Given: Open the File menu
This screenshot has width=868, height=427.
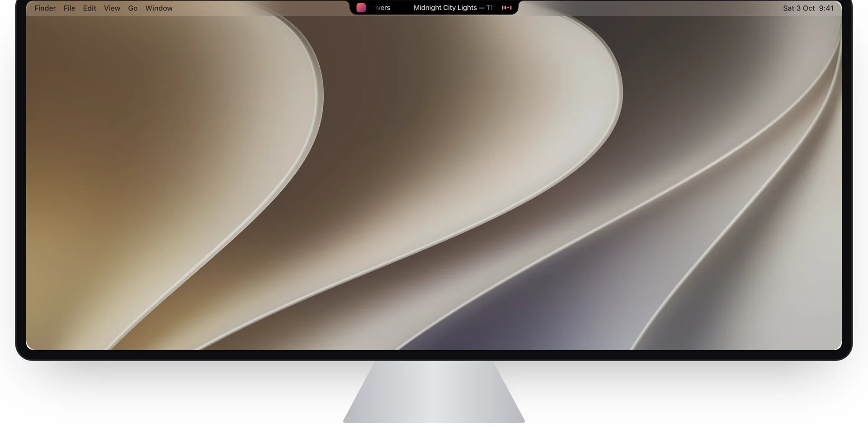Looking at the screenshot, I should [x=69, y=8].
